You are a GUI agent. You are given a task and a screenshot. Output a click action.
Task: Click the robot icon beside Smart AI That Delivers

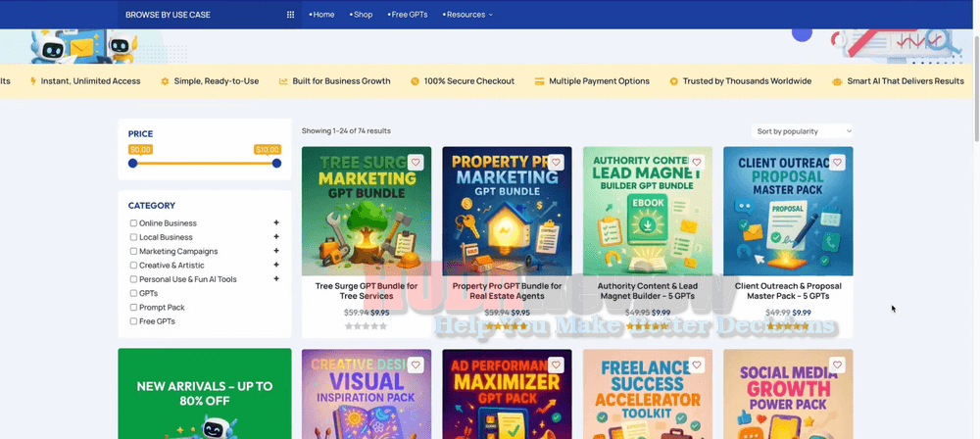tap(838, 81)
